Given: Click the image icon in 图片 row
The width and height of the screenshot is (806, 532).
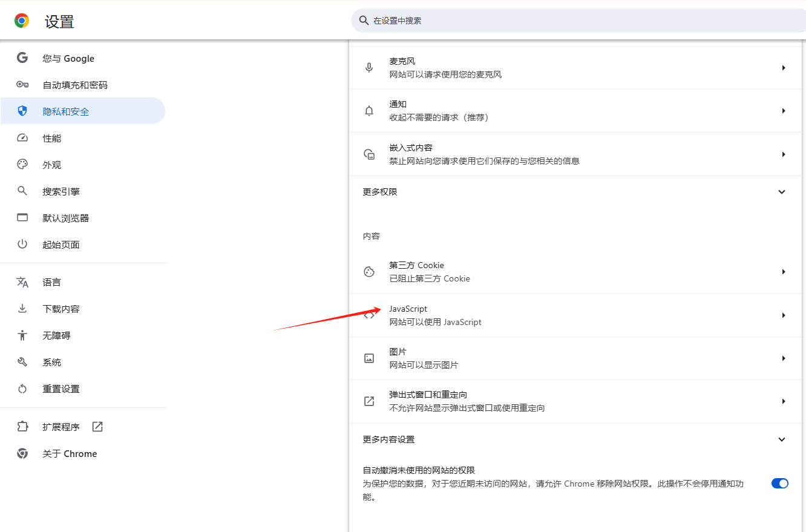Looking at the screenshot, I should (369, 358).
